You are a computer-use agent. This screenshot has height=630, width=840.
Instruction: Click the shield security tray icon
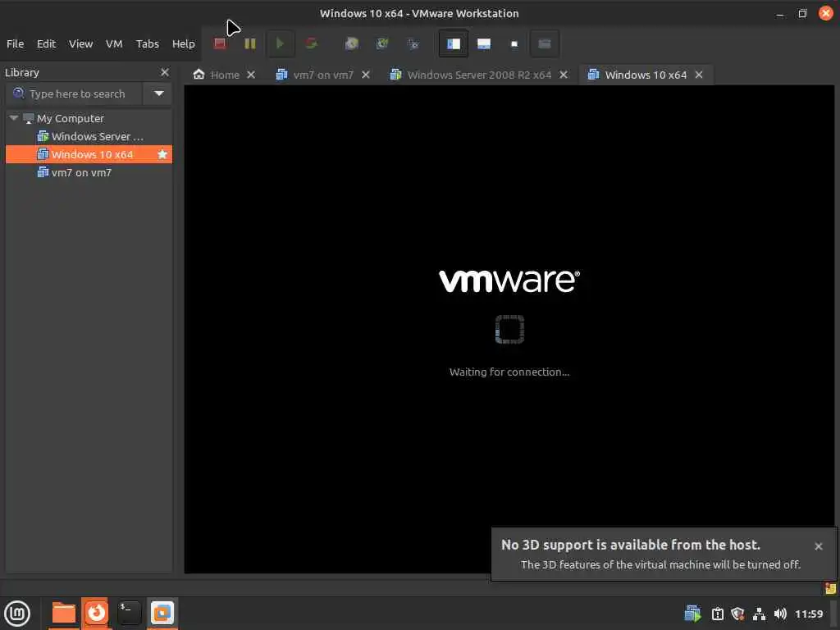(x=737, y=614)
